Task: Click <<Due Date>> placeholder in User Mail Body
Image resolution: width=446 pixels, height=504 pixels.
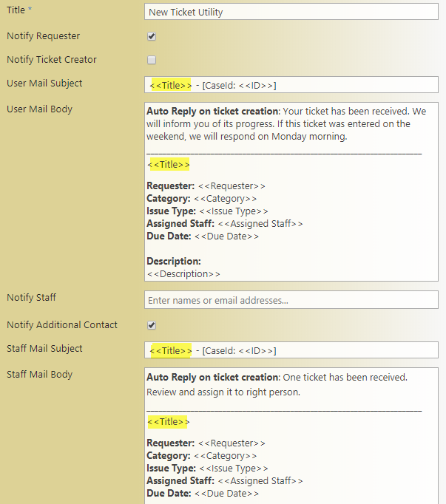Action: point(226,236)
